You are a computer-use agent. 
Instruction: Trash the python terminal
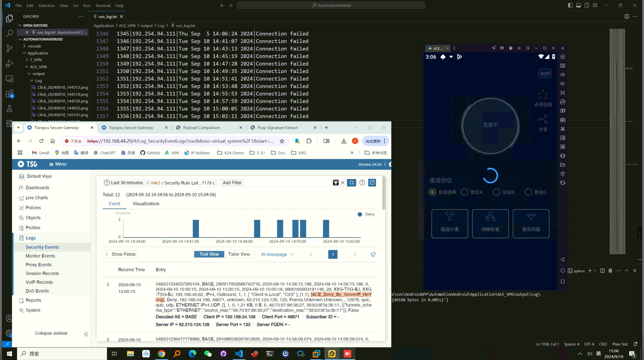(x=610, y=271)
